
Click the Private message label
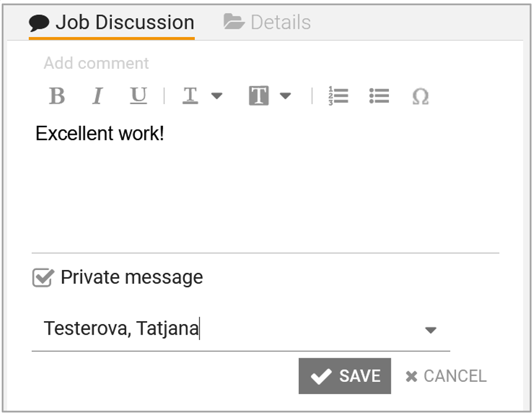pos(132,278)
